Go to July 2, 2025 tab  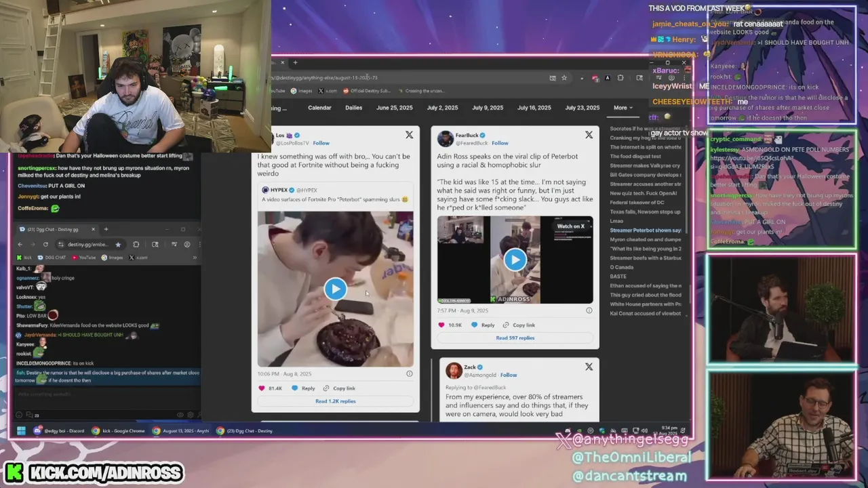click(442, 108)
